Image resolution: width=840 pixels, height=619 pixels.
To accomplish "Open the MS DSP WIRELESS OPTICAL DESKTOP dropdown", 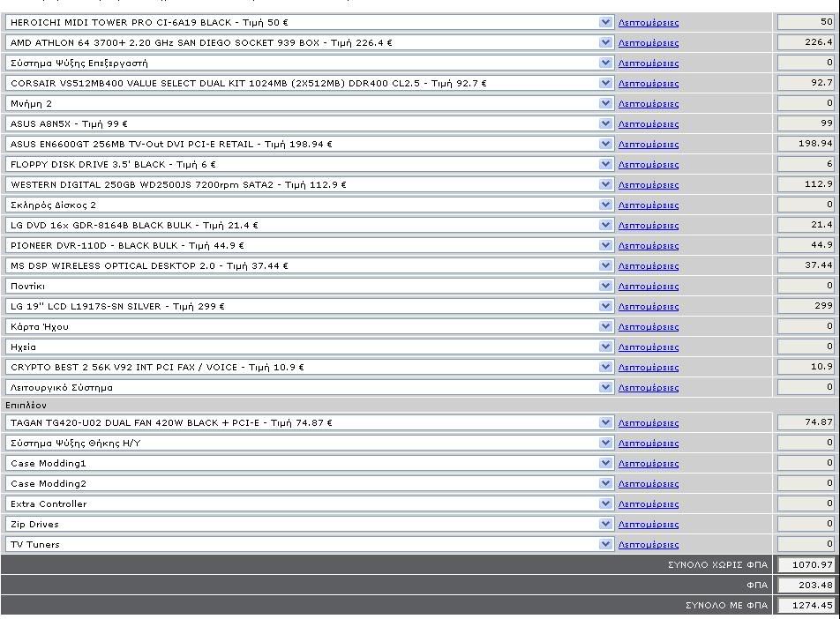I will coord(309,265).
